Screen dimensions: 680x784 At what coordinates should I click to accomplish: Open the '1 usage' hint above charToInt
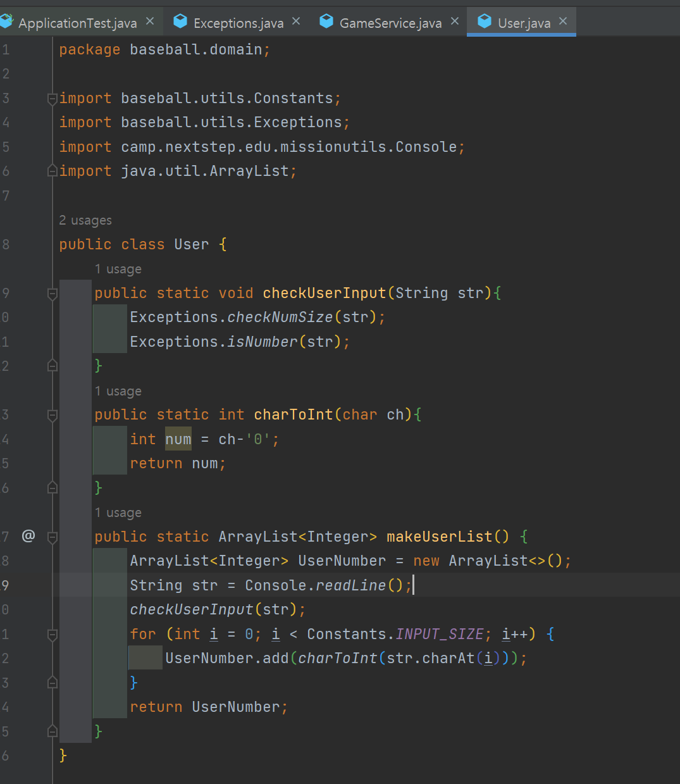(118, 391)
